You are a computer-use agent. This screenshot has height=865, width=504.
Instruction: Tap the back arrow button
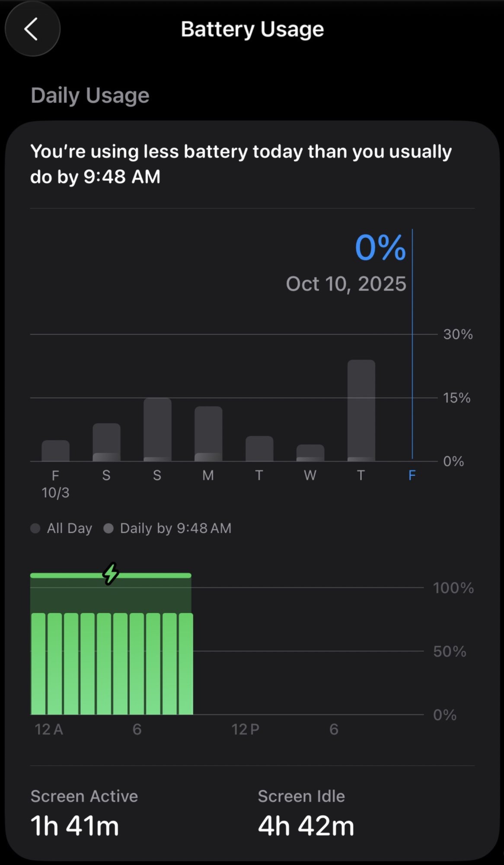coord(32,29)
